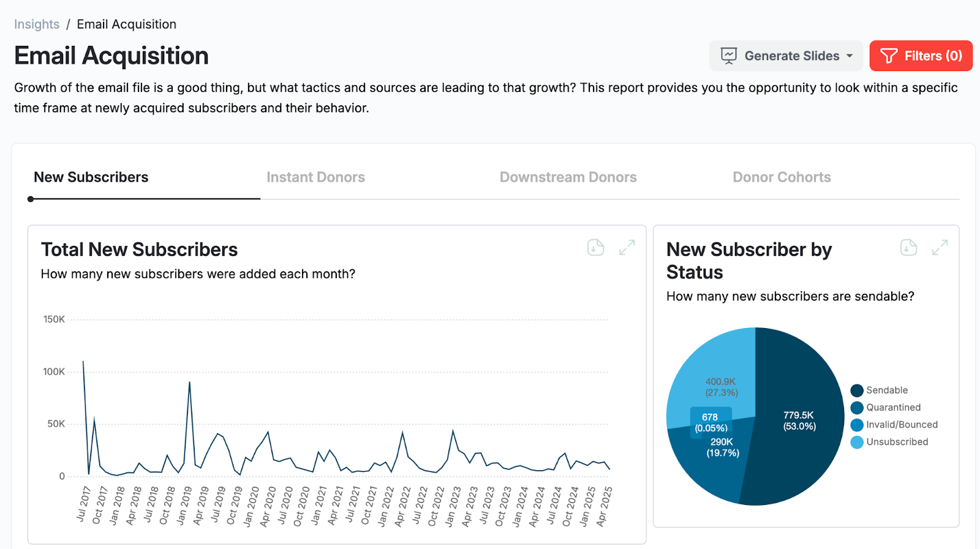The width and height of the screenshot is (980, 549).
Task: Download the Total New Subscribers chart
Action: tap(595, 247)
